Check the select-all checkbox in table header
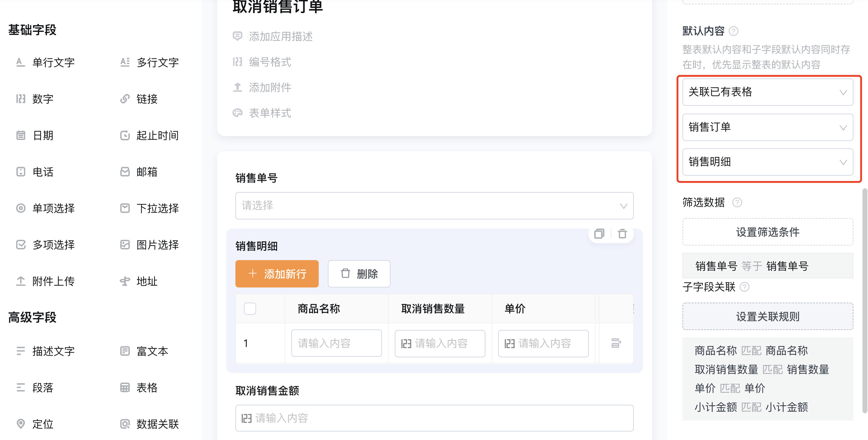This screenshot has width=868, height=440. coord(250,309)
